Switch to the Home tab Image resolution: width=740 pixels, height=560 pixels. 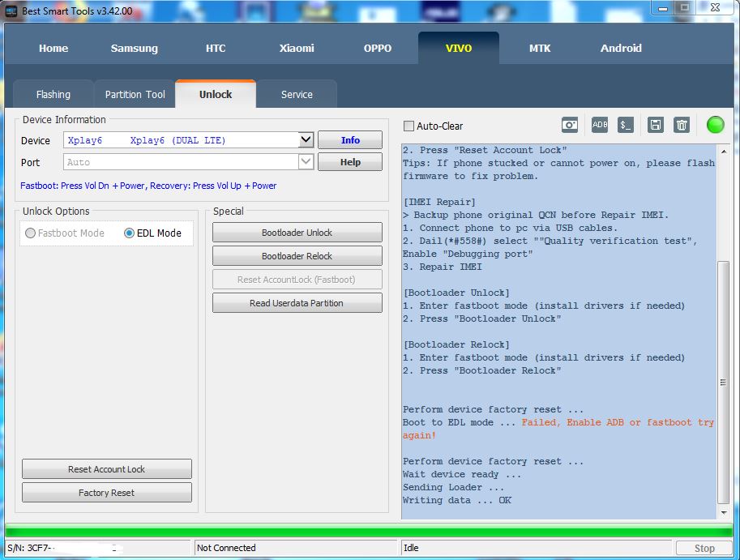click(x=53, y=48)
